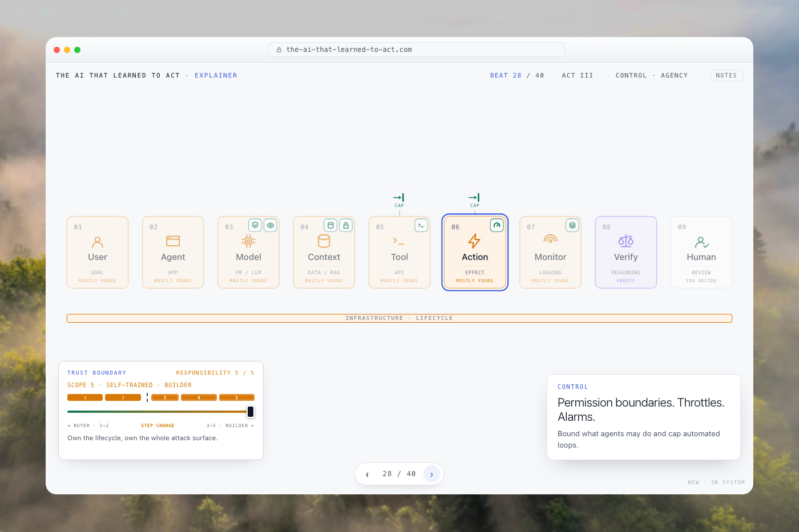Click the 'Scope 5 · Self-trained · Builder' line

tap(130, 385)
